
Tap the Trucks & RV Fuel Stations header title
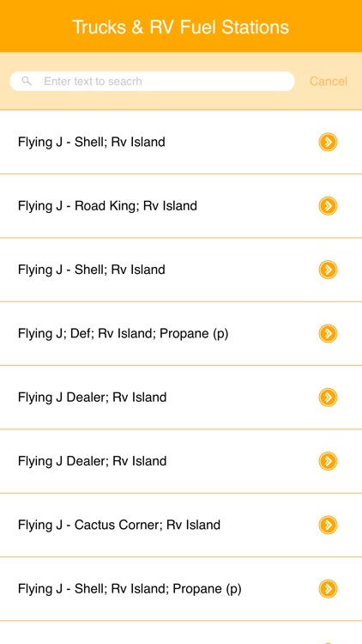181,27
